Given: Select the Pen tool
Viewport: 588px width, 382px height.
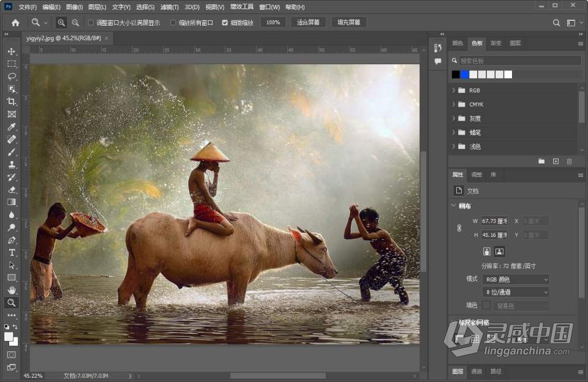Looking at the screenshot, I should [x=12, y=240].
